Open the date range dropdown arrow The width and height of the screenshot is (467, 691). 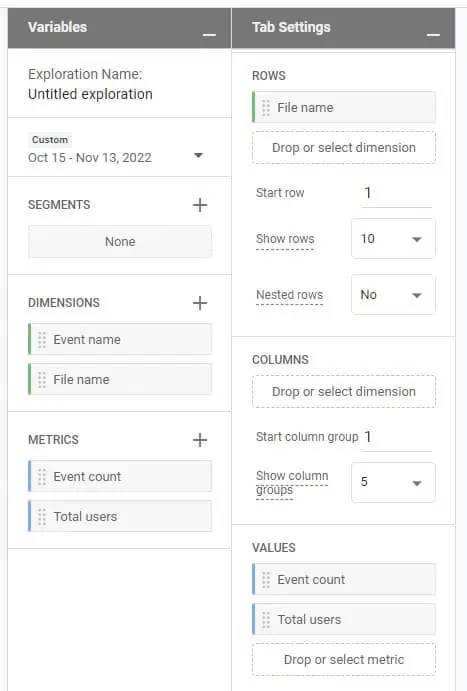(199, 155)
